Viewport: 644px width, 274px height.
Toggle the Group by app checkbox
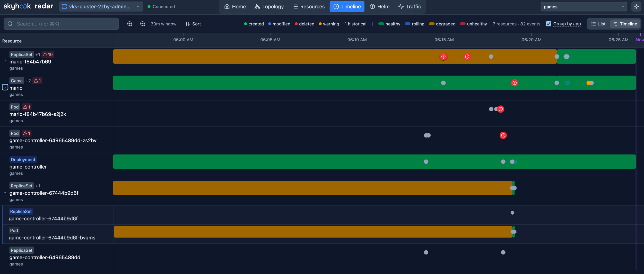549,24
